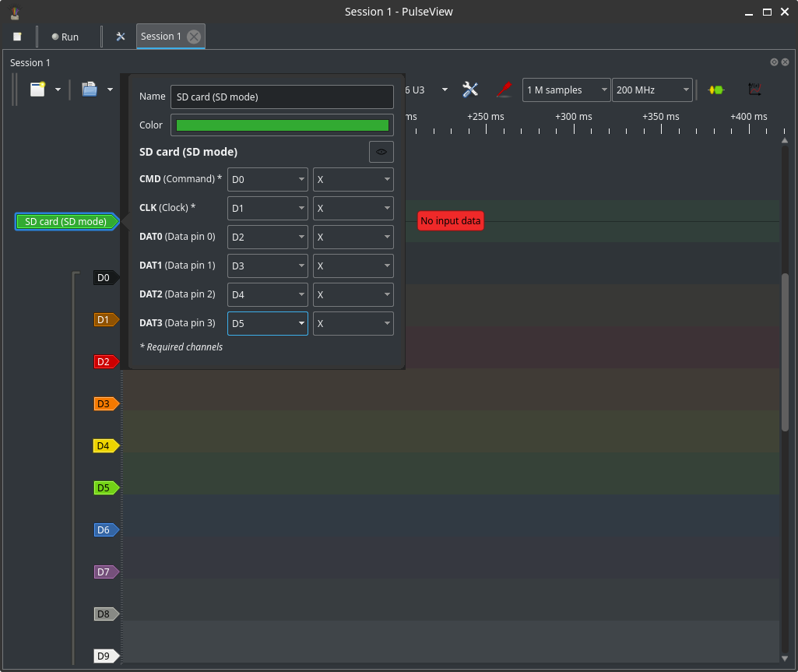Open the 1 M samples dropdown

tap(566, 90)
